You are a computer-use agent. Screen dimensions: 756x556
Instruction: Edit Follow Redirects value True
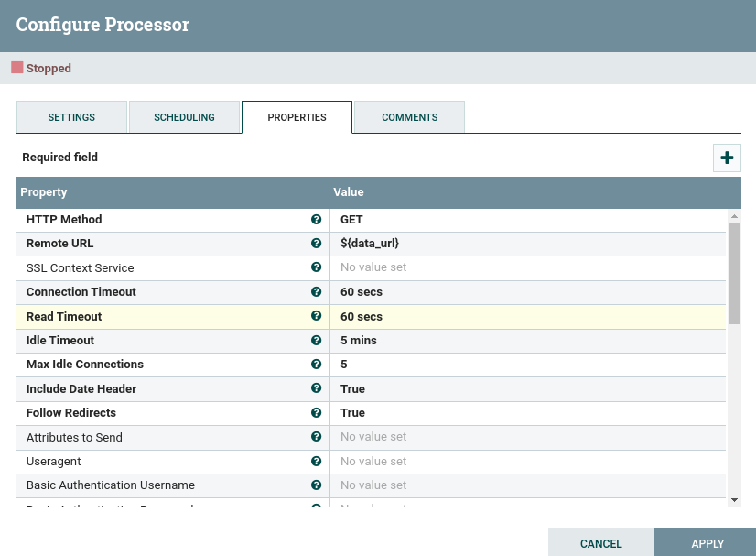[x=486, y=413]
